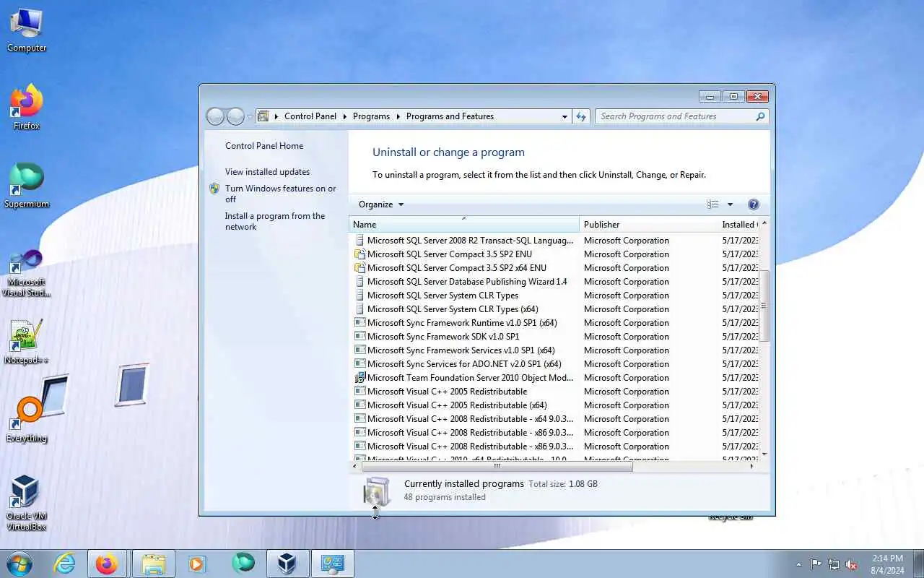Open recent pages dropdown arrow

[250, 116]
